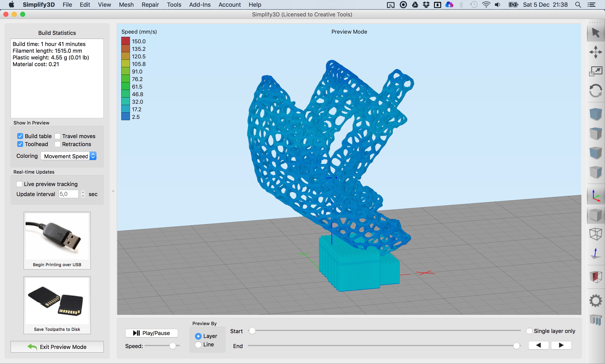Open the File menu
Viewport: 605px width, 364px height.
[67, 5]
